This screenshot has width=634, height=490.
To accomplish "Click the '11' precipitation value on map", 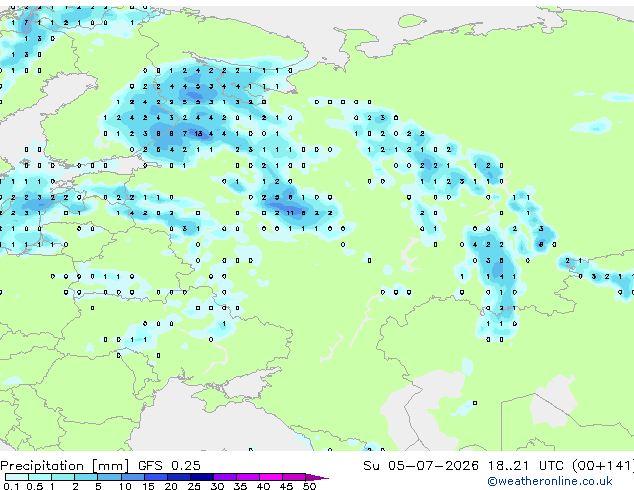I will 290,213.
